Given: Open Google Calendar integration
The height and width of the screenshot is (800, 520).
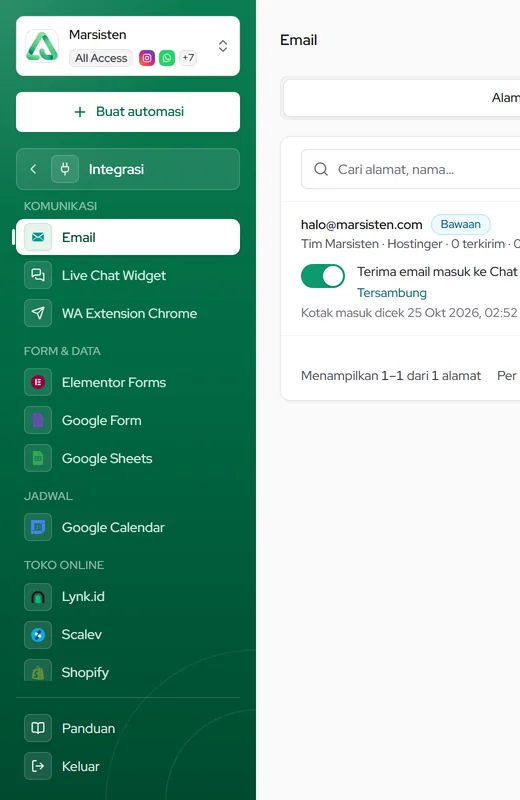Looking at the screenshot, I should [128, 527].
